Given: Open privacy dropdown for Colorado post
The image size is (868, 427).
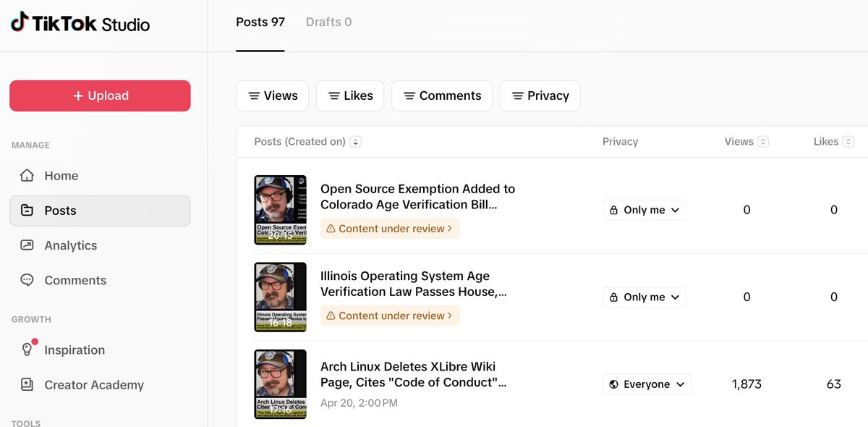Looking at the screenshot, I should [x=644, y=210].
